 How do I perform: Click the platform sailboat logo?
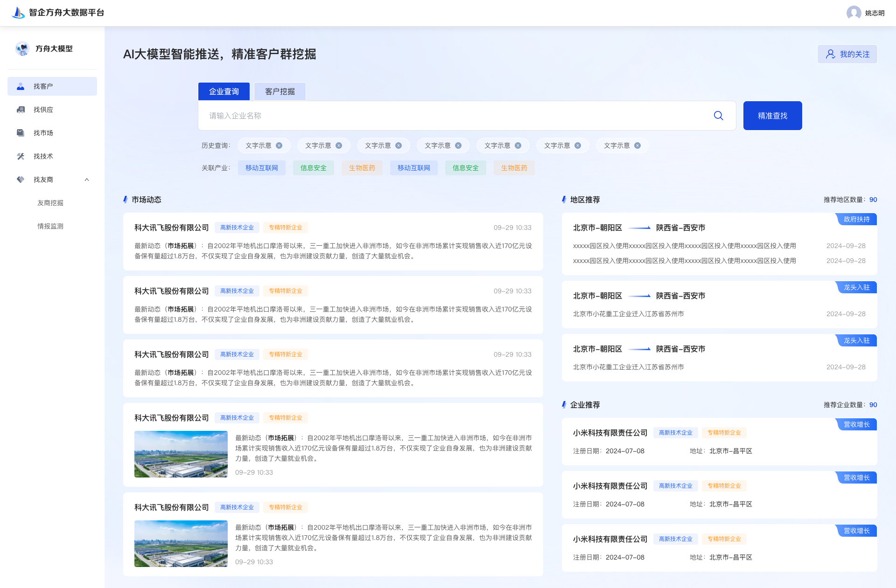click(18, 13)
